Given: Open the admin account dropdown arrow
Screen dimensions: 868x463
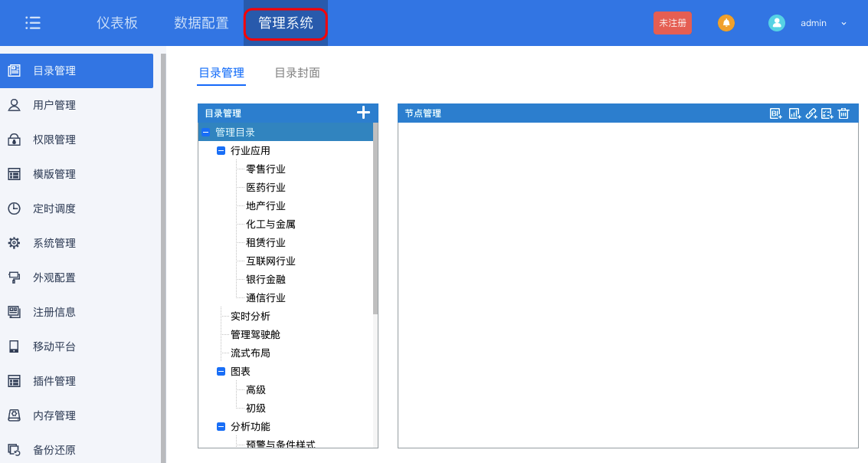Looking at the screenshot, I should tap(843, 23).
